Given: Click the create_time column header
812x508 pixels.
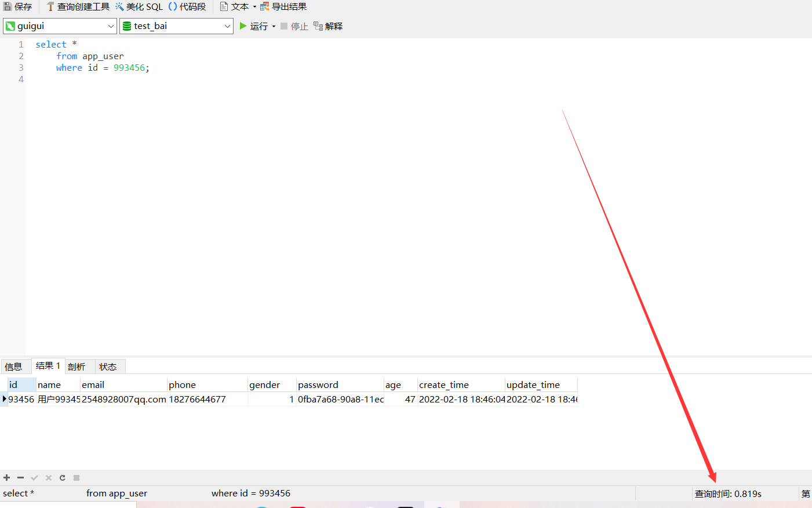Looking at the screenshot, I should tap(461, 384).
